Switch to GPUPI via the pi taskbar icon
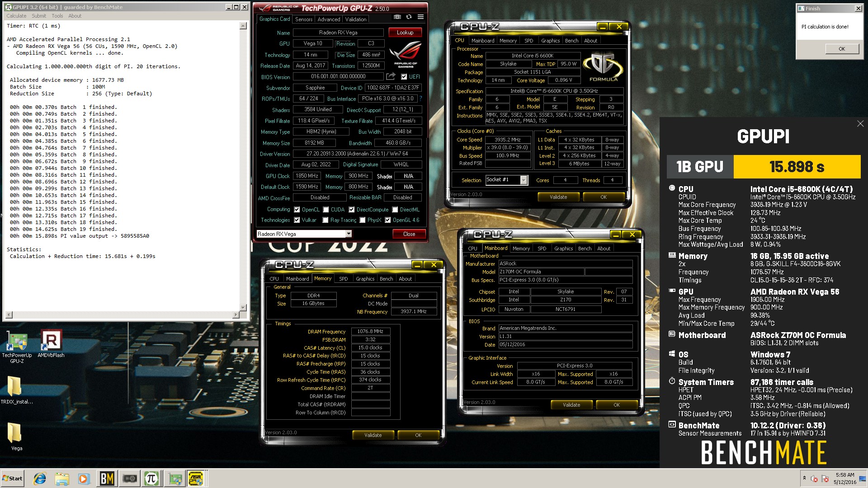 pyautogui.click(x=152, y=479)
